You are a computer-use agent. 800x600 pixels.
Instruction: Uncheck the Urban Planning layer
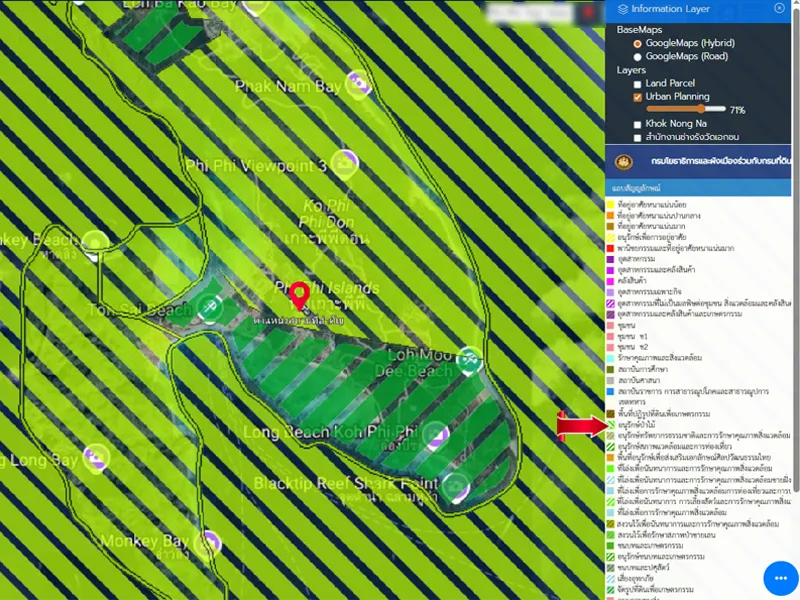click(638, 97)
